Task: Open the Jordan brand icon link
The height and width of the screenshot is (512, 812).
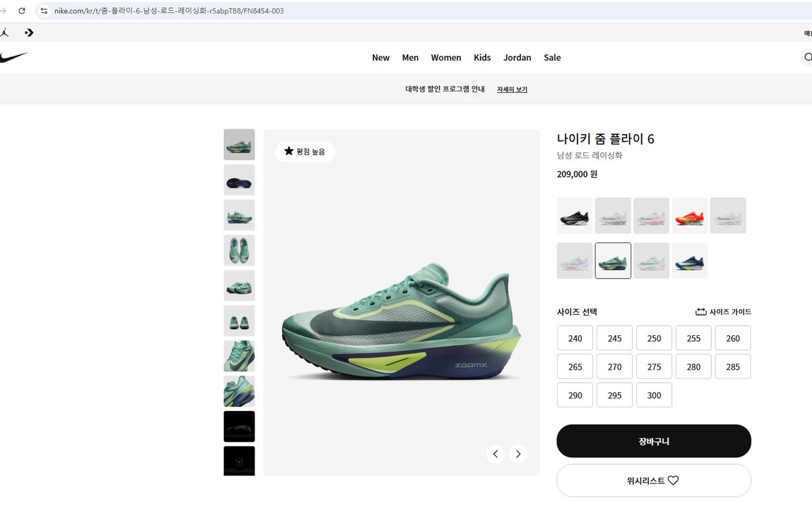Action: 5,33
